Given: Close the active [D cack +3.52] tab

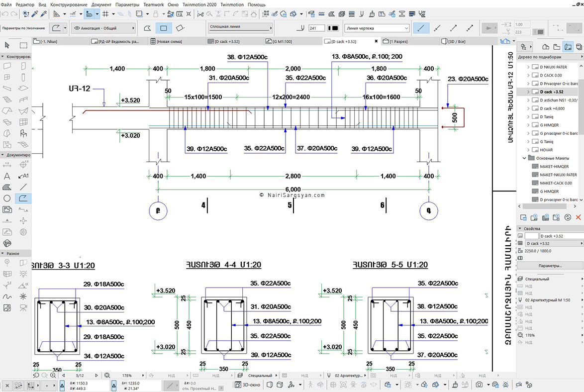Looking at the screenshot, I should point(376,41).
